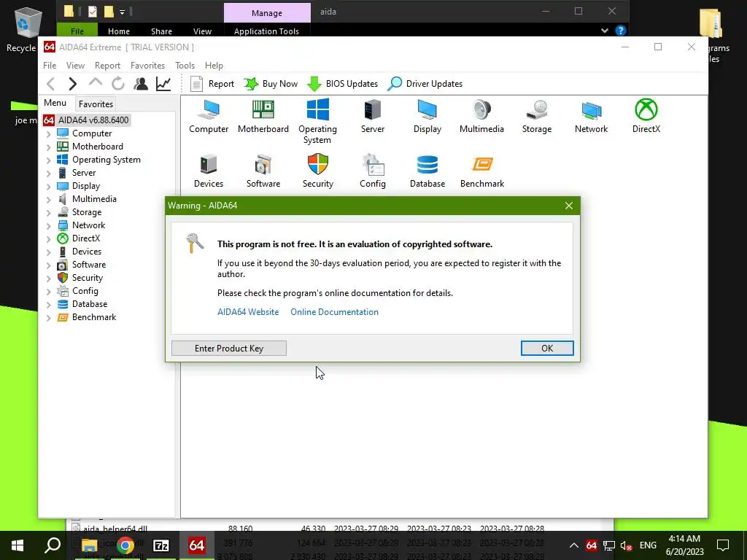
Task: Expand the Benchmark tree node
Action: [49, 318]
